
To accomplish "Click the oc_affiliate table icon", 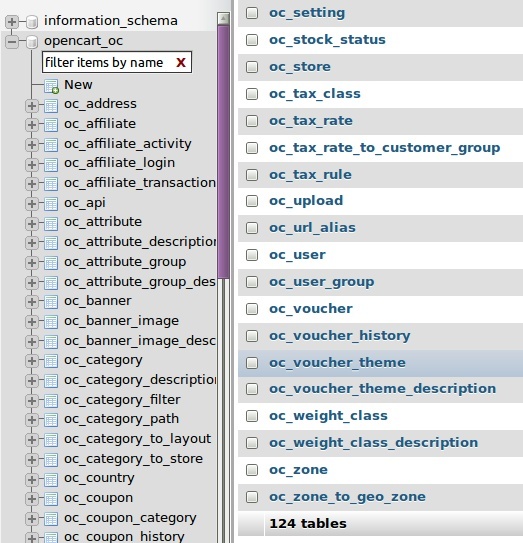I will click(x=51, y=125).
